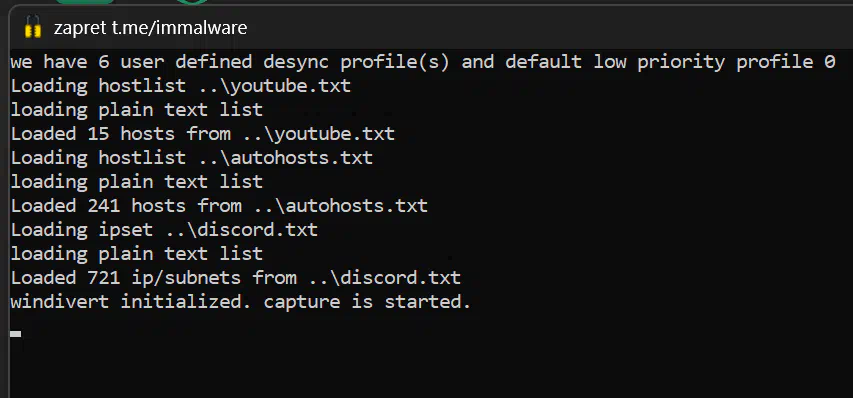
Task: Click the zapret padlock icon in title bar
Action: 33,27
